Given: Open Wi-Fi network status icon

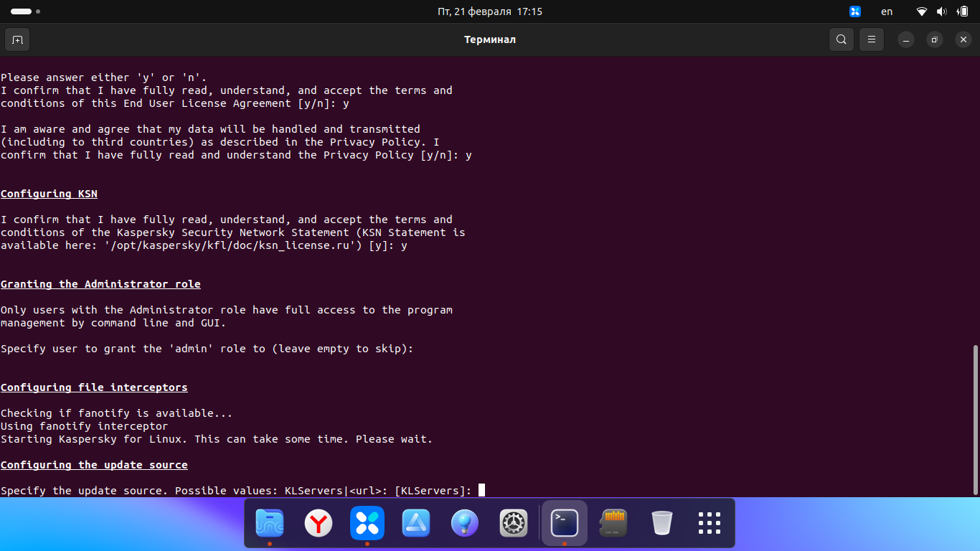Looking at the screenshot, I should tap(922, 11).
